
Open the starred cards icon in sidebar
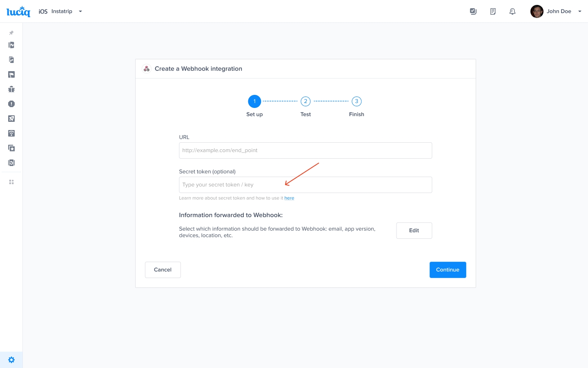pos(11,148)
